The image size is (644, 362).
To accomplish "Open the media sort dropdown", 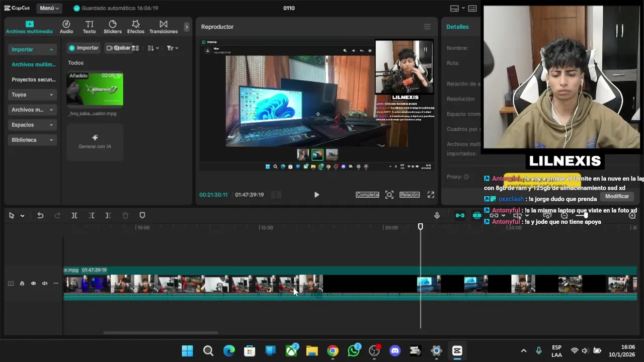I will tap(153, 48).
